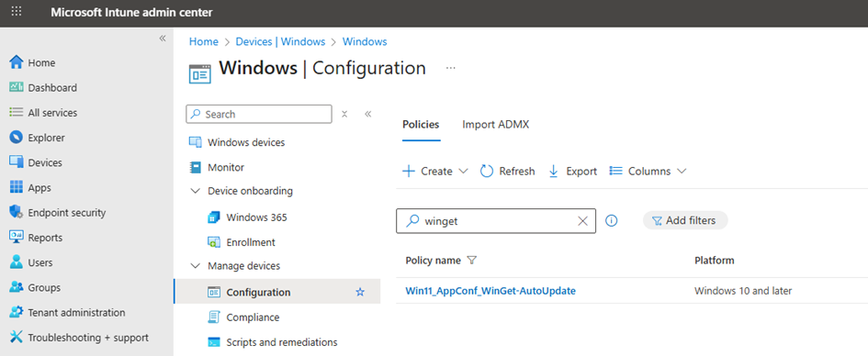Collapse the Manage devices section
Viewport: 868px width, 356px height.
click(x=195, y=266)
